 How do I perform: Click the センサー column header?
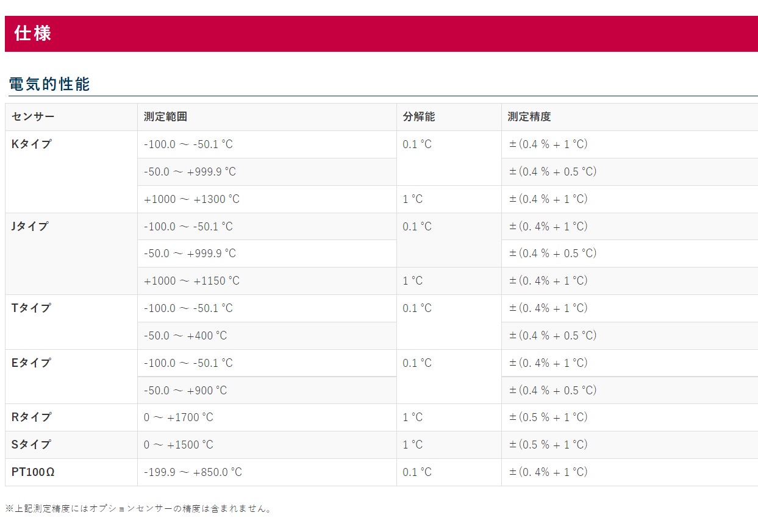(33, 117)
